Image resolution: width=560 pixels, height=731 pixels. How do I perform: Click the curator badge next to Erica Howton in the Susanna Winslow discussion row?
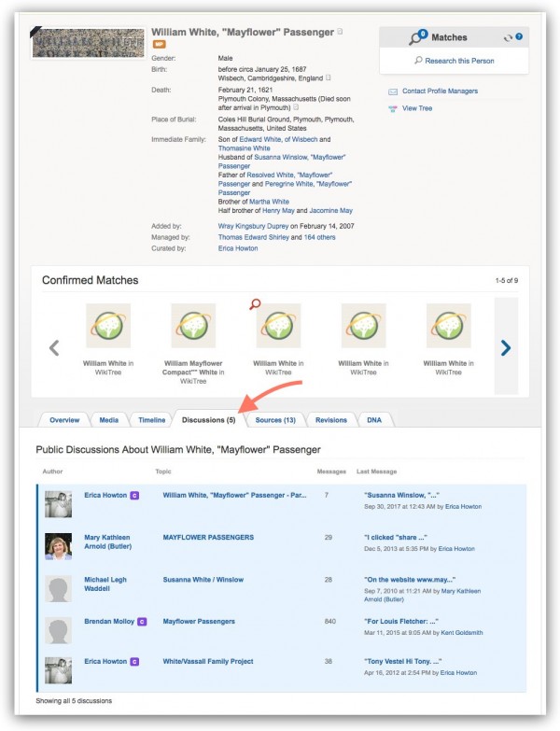(x=134, y=496)
